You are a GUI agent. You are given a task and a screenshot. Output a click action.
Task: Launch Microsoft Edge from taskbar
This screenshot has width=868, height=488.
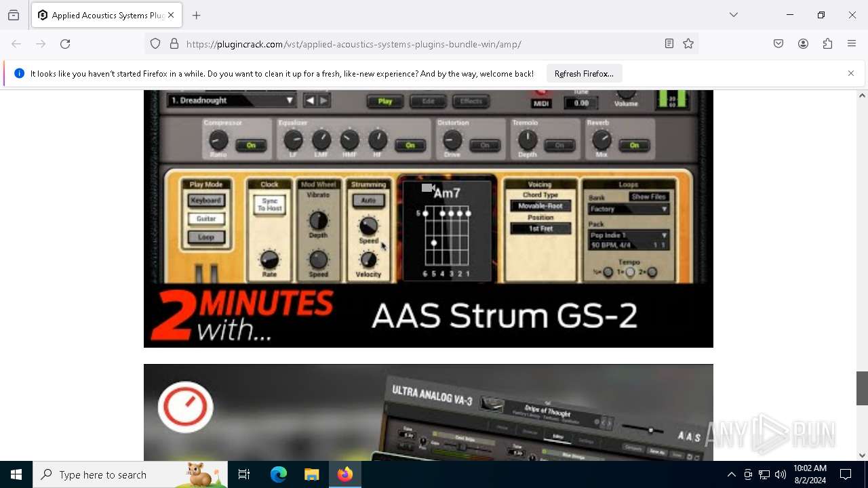[x=279, y=474]
